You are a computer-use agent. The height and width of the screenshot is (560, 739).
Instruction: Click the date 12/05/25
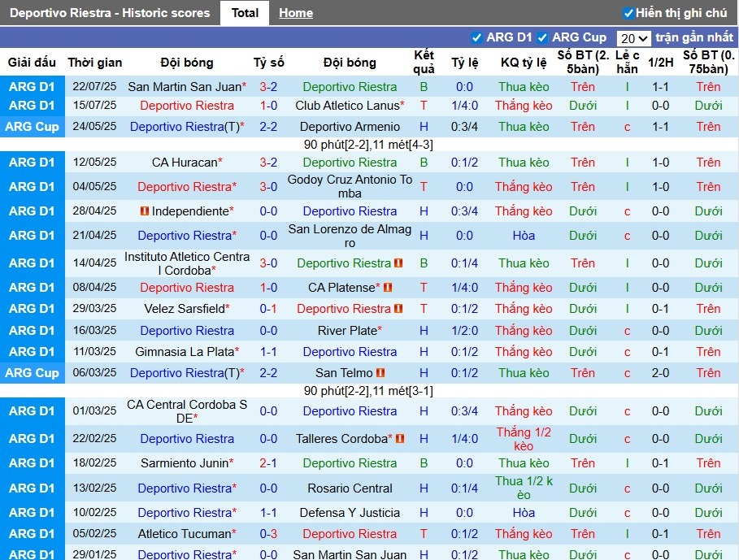95,163
